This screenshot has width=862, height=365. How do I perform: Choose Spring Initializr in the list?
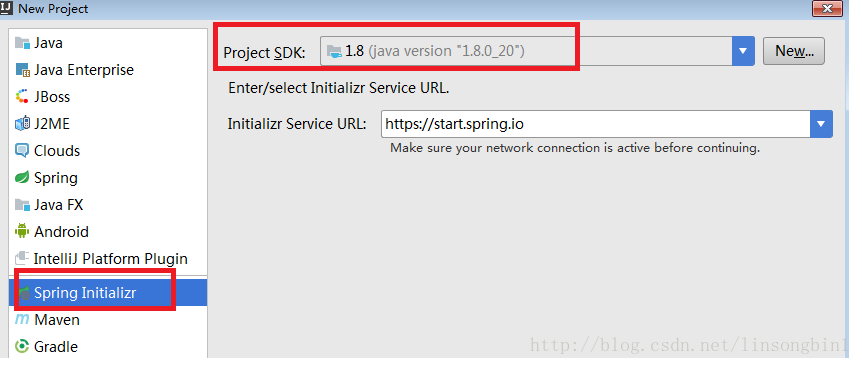point(108,292)
